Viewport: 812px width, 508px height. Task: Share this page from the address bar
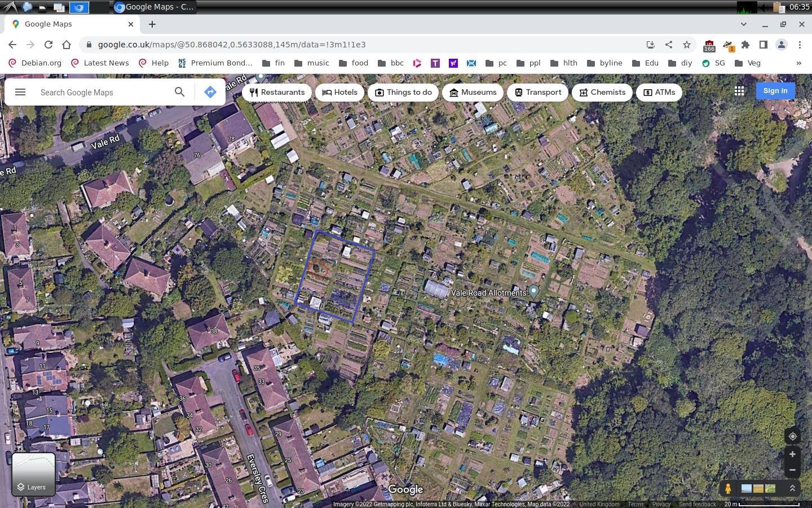click(668, 45)
